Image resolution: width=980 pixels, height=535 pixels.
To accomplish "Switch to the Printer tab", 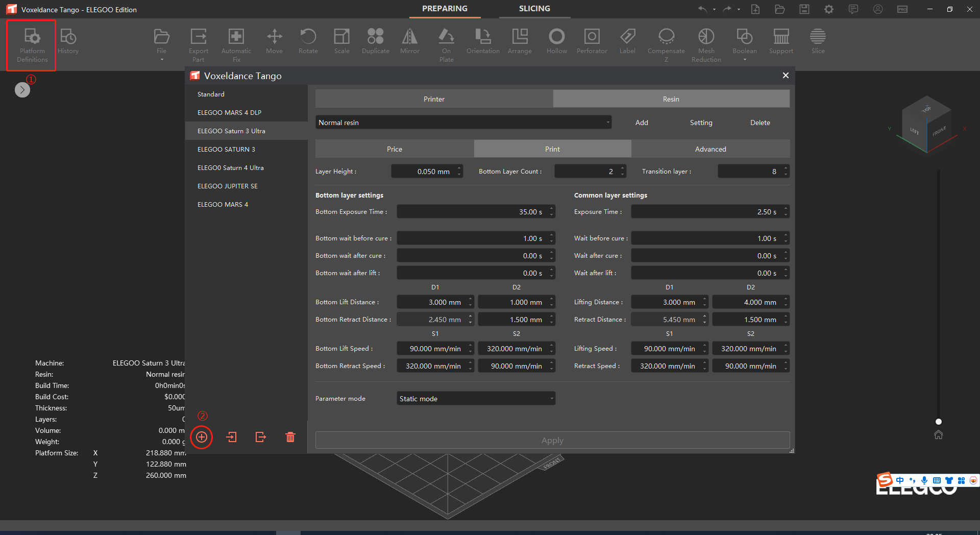I will [434, 99].
